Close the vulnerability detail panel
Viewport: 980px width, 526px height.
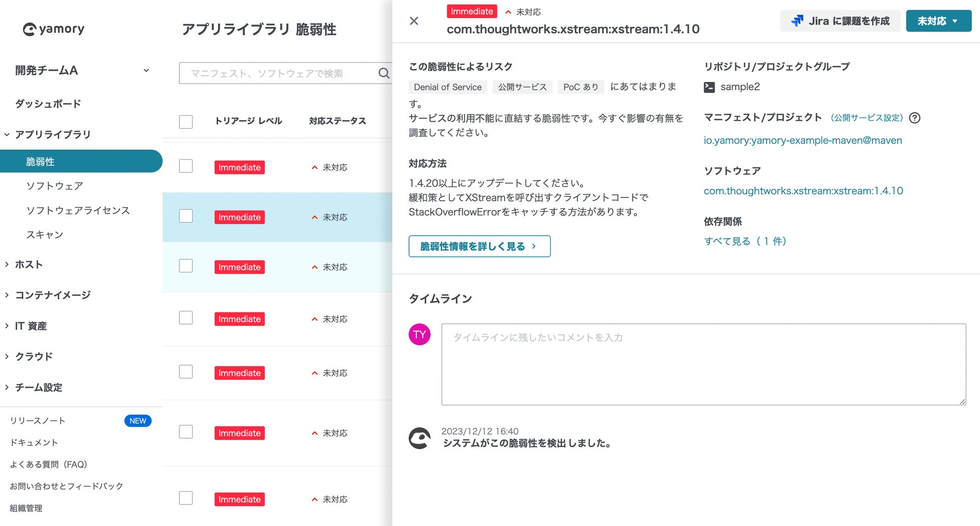click(x=414, y=21)
